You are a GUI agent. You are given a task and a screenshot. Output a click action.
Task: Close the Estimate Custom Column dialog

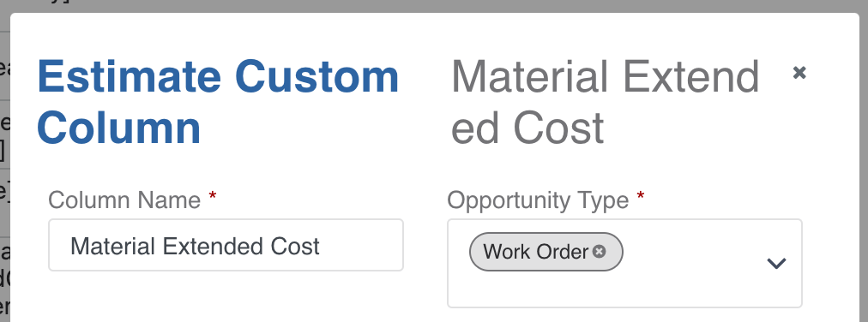pos(799,72)
